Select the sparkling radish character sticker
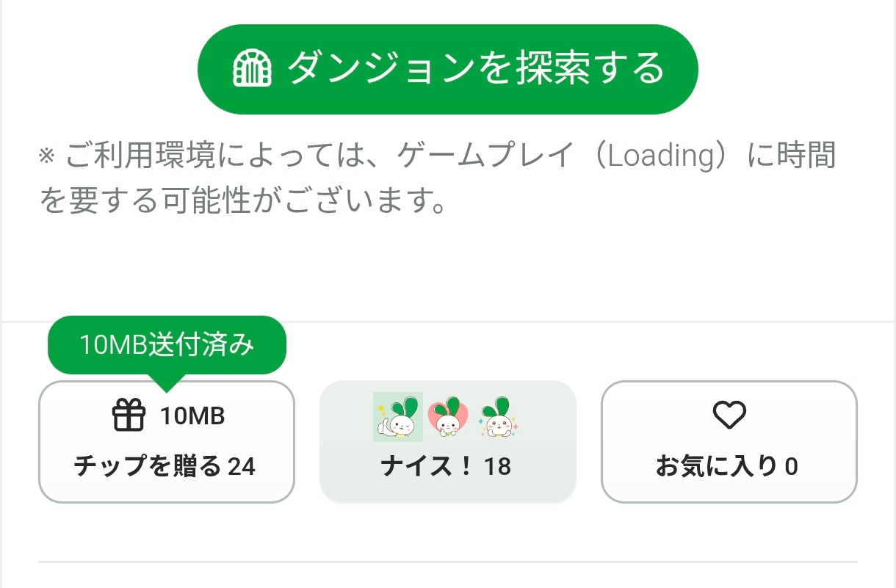This screenshot has width=896, height=588. [x=498, y=418]
